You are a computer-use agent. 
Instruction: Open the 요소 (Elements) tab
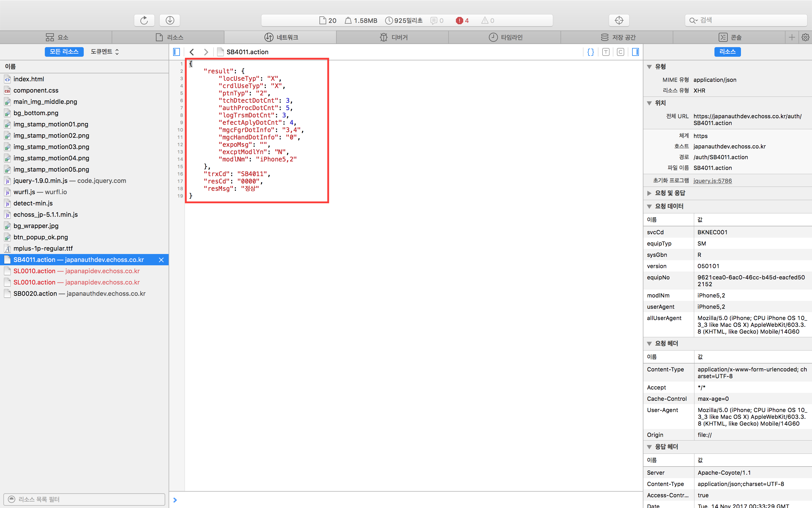(x=56, y=37)
